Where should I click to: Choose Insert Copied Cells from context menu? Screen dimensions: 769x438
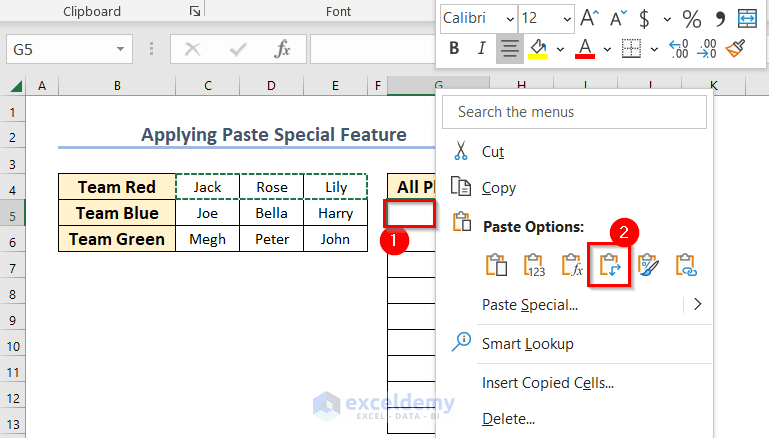click(547, 382)
